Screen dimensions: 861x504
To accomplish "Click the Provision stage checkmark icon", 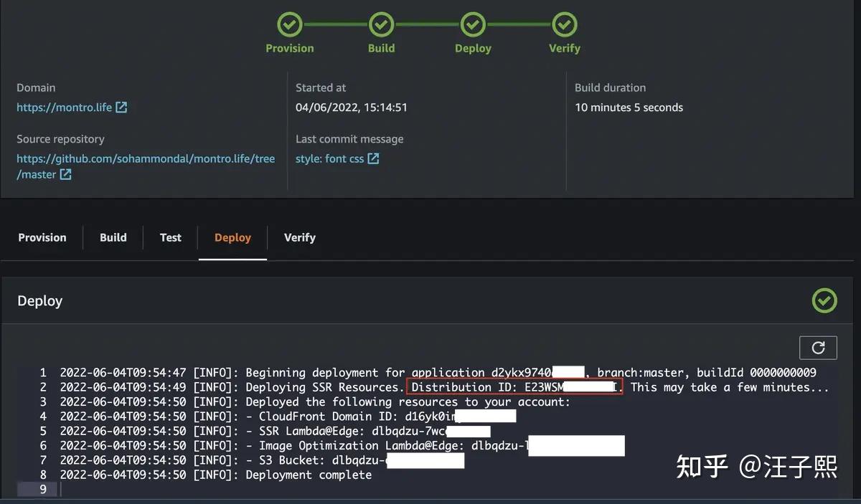I will [289, 23].
